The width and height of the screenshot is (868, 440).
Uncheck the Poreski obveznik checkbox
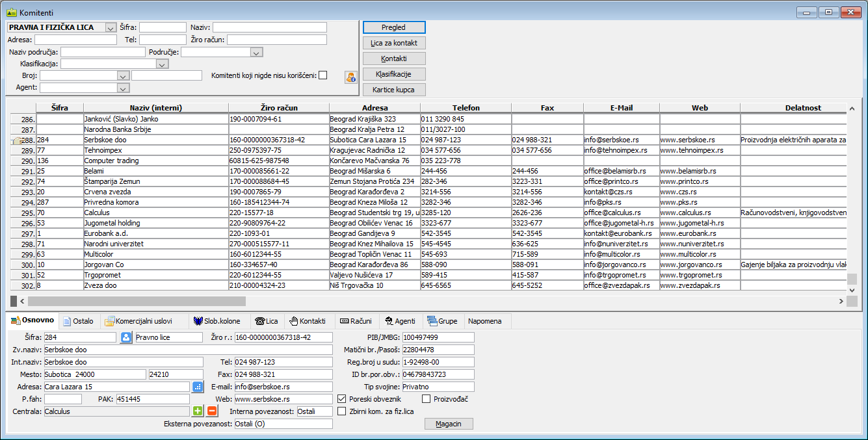[342, 399]
